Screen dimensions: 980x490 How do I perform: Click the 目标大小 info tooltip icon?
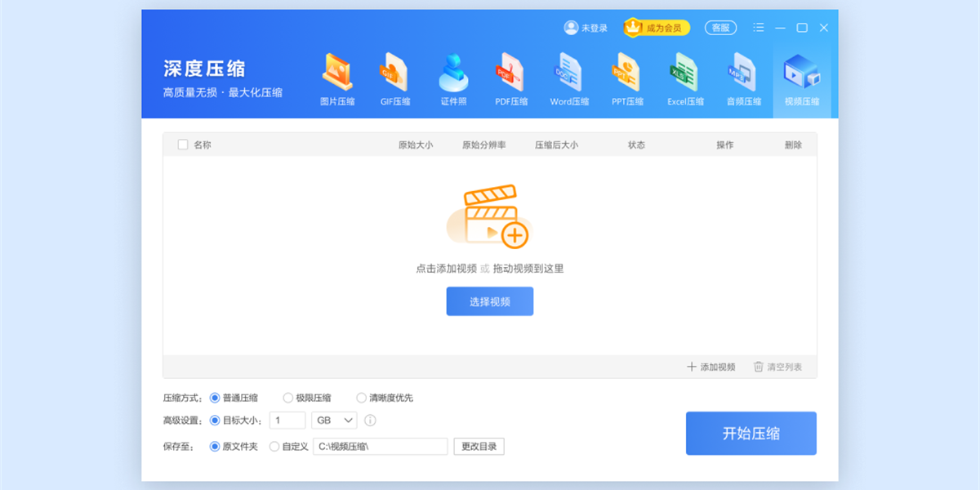370,420
